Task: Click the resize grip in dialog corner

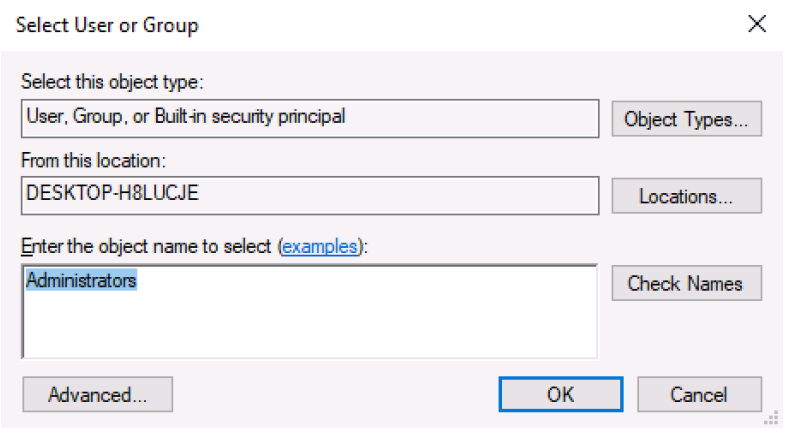Action: 774,418
